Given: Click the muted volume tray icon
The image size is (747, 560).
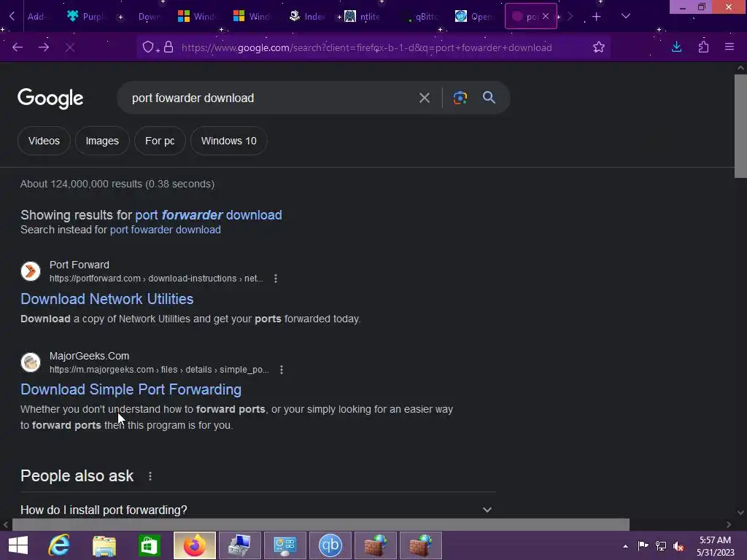Looking at the screenshot, I should [678, 546].
